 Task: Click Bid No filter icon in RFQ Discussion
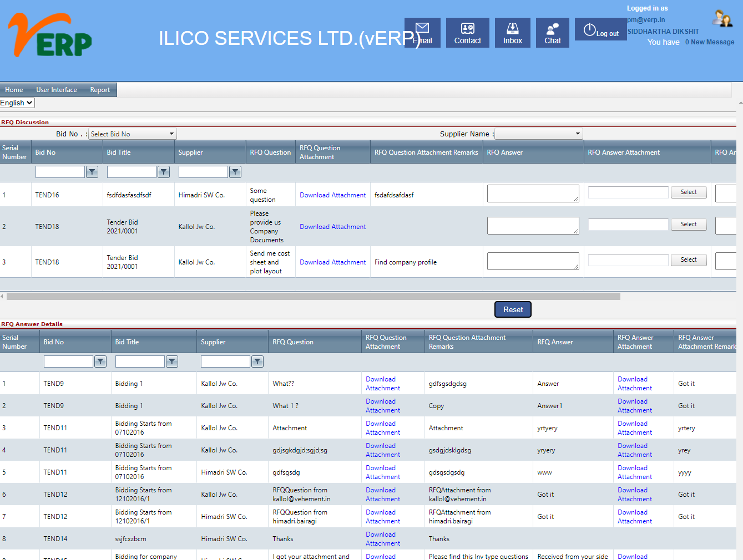tap(92, 172)
